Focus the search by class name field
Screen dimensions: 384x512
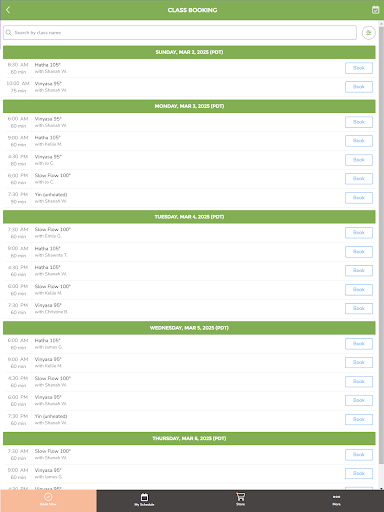pos(180,33)
